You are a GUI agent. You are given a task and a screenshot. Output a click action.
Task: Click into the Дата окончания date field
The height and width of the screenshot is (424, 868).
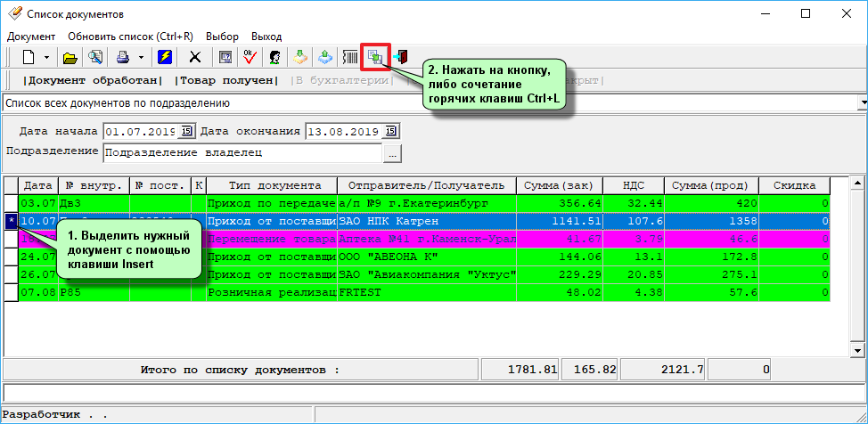tap(343, 132)
